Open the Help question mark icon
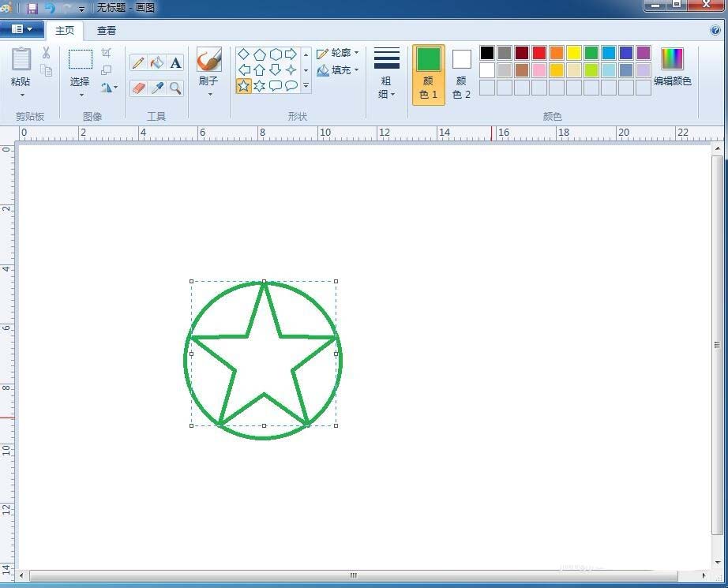Viewport: 728px width, 588px height. [x=715, y=30]
